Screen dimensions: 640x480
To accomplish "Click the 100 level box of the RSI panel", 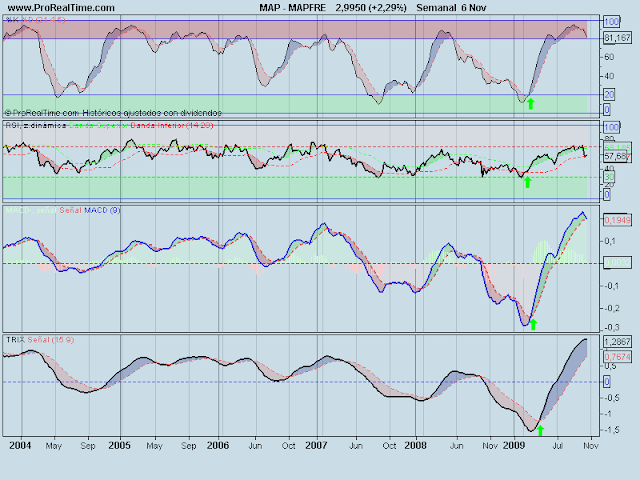I will coord(611,127).
